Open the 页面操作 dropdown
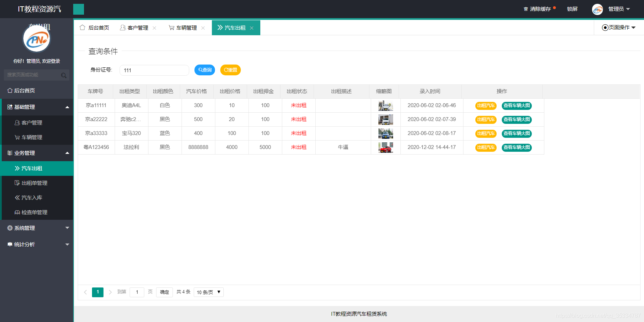The height and width of the screenshot is (322, 644). [619, 28]
